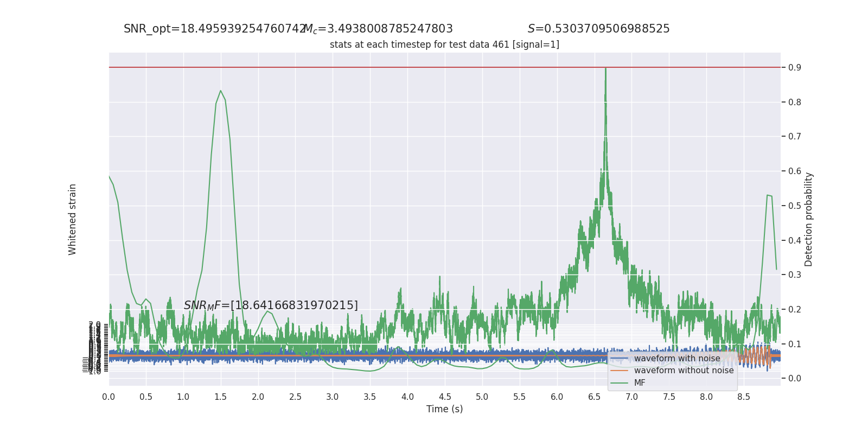Click the 0.9 tick on detection probability axis
868x434 pixels.
coord(795,67)
